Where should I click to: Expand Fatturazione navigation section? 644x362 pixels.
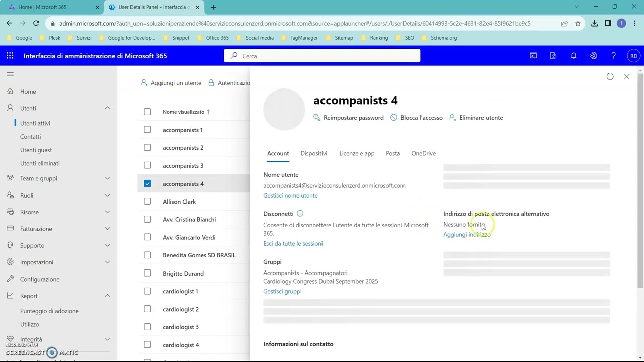click(107, 229)
